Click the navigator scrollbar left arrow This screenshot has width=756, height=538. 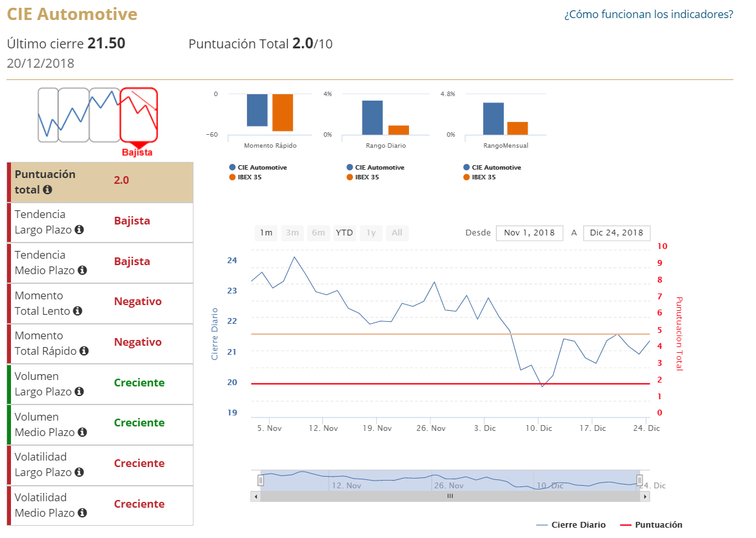256,497
